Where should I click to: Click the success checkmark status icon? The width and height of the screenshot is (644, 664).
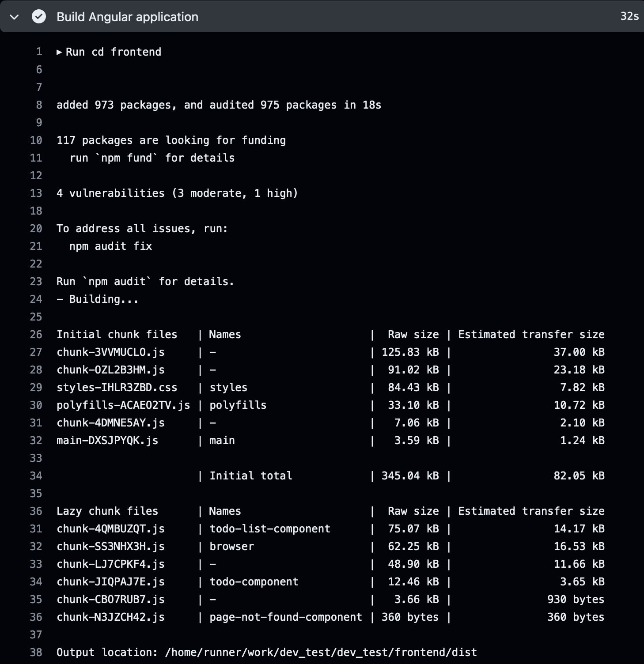[x=39, y=17]
